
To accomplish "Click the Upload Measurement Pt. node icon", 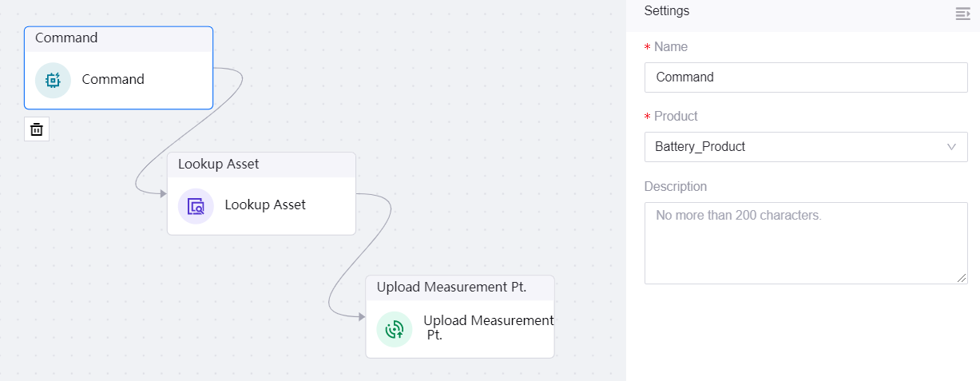I will pyautogui.click(x=394, y=329).
